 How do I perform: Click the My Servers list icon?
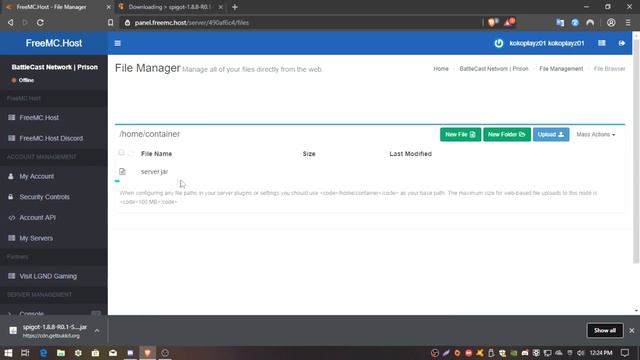(x=11, y=238)
